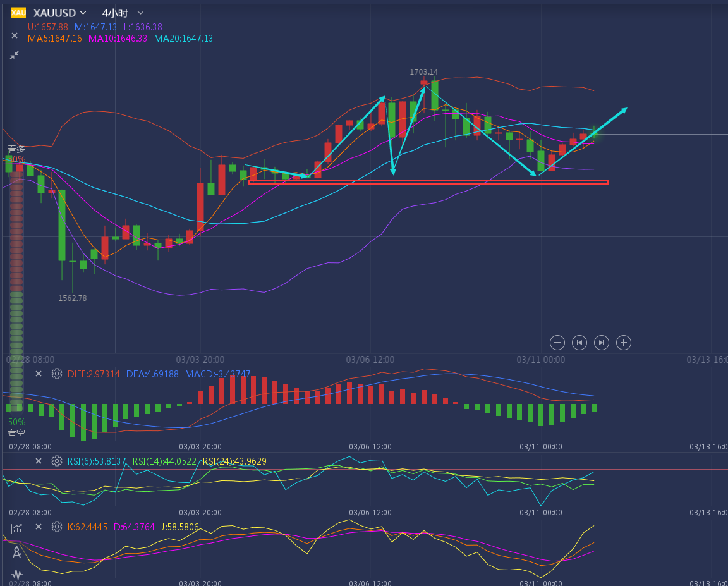Jump to the previous chart bars

tap(579, 343)
